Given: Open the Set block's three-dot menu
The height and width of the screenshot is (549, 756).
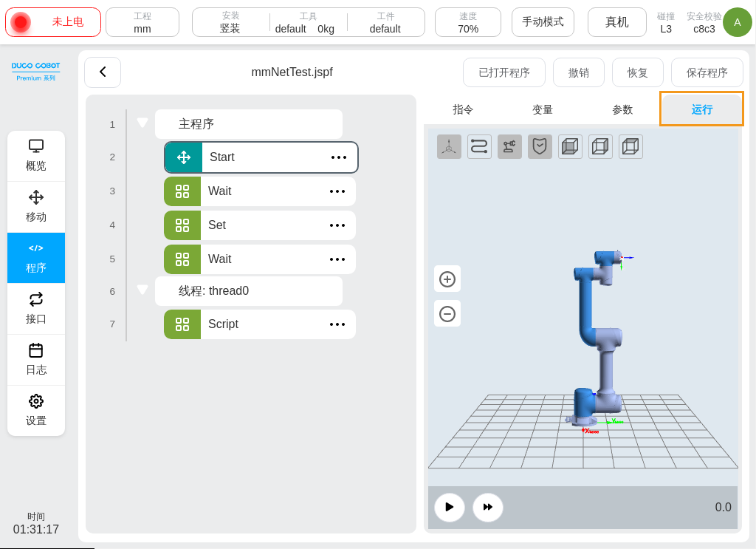Looking at the screenshot, I should tap(337, 225).
